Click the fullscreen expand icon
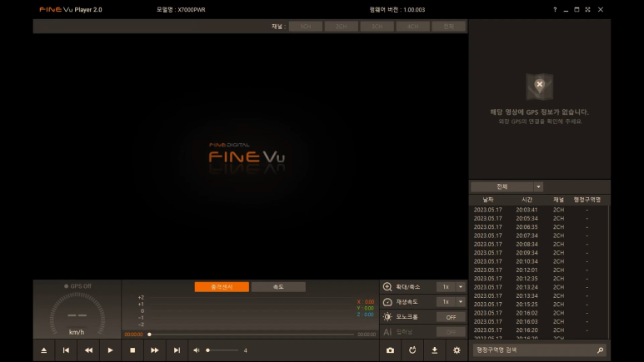The image size is (644, 362). coord(587,9)
